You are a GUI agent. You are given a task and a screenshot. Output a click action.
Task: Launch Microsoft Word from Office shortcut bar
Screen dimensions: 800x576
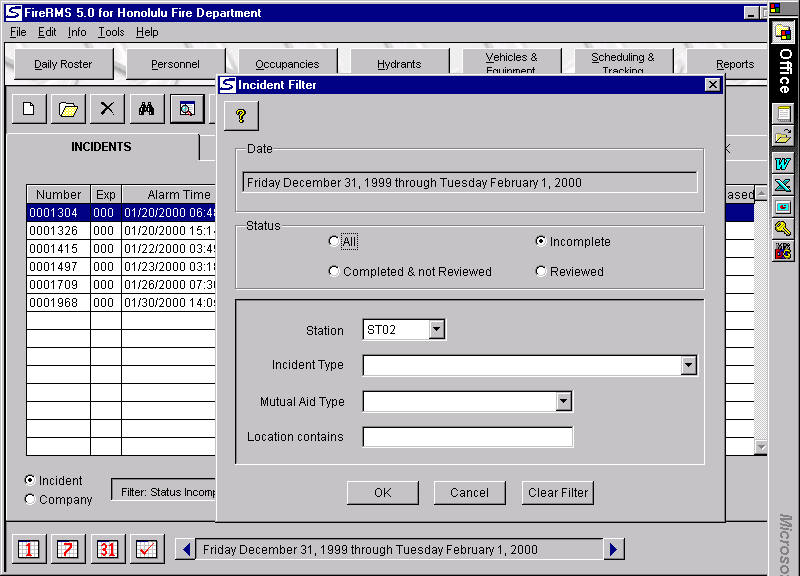[x=783, y=163]
